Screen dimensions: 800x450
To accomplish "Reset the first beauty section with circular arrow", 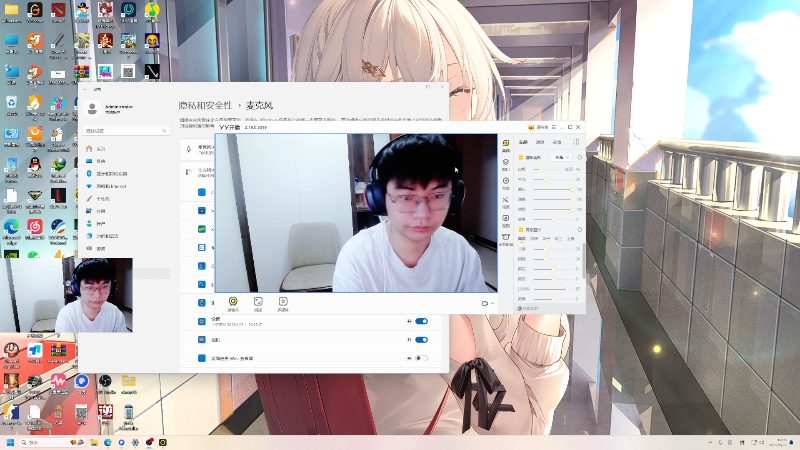I will 580,158.
